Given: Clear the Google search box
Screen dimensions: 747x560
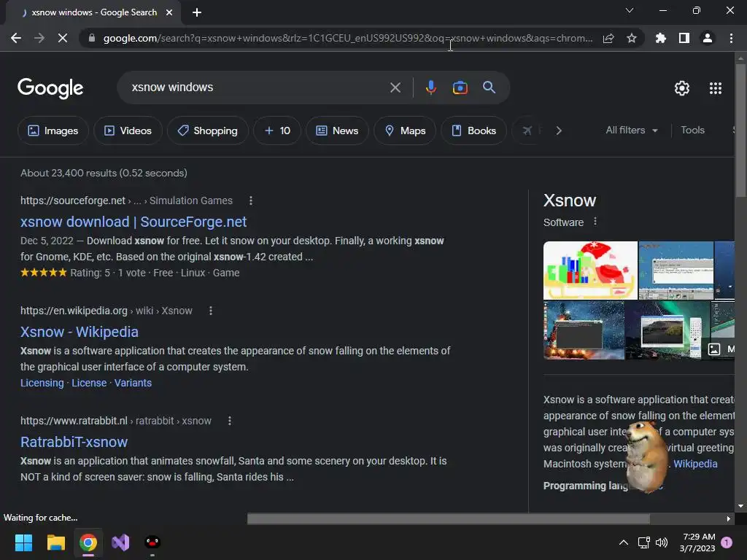Looking at the screenshot, I should [x=395, y=87].
